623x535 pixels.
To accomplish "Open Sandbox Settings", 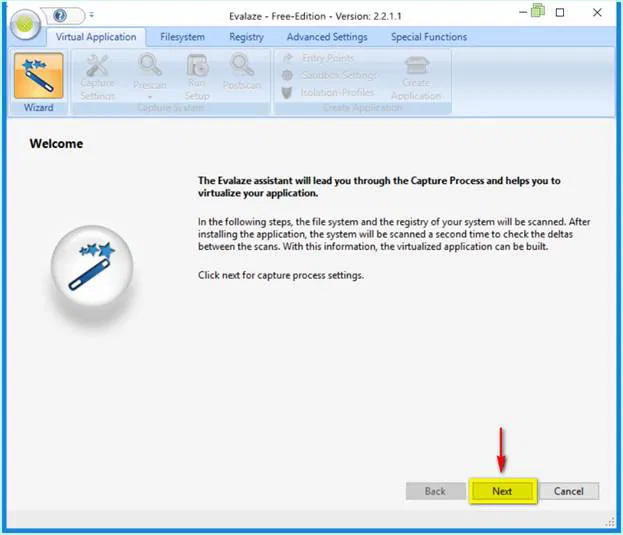I will tap(329, 75).
